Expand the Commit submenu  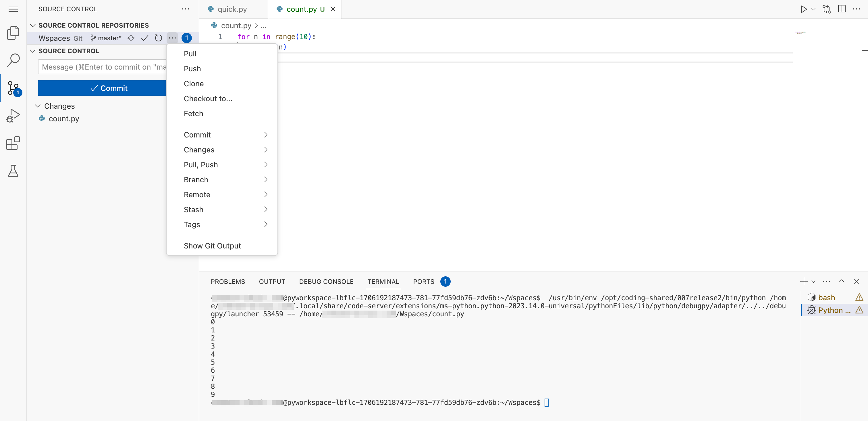pos(222,135)
